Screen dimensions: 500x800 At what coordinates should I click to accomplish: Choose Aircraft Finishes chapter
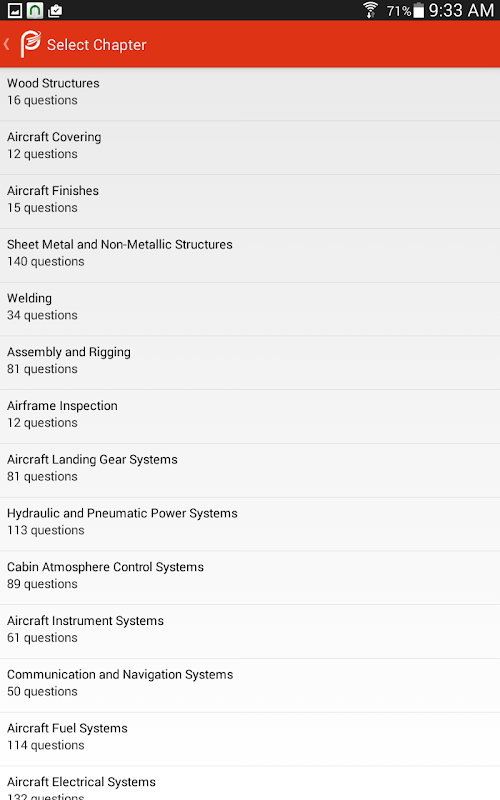[x=250, y=202]
